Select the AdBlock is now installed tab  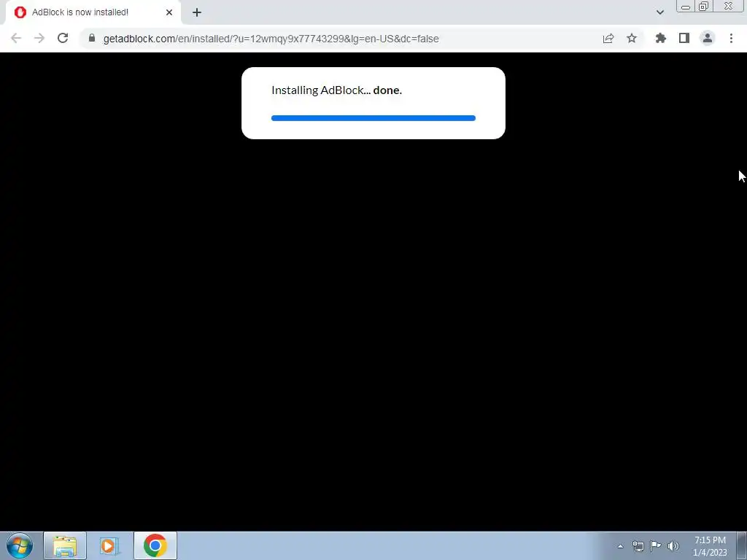[93, 12]
